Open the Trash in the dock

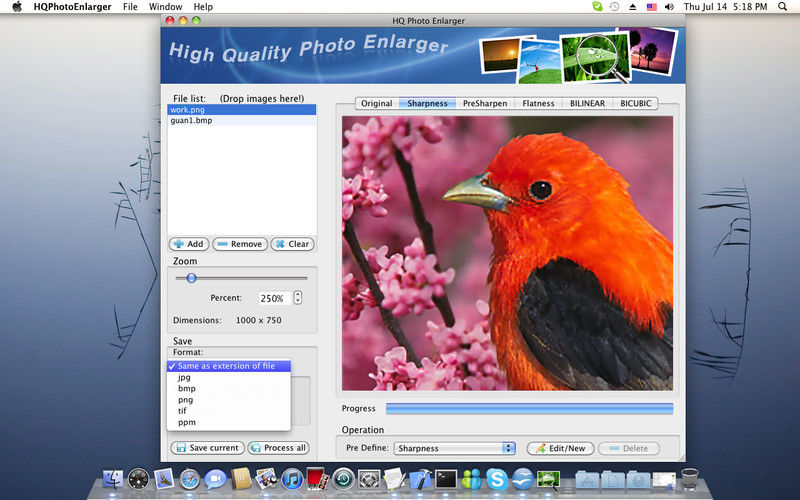[690, 479]
